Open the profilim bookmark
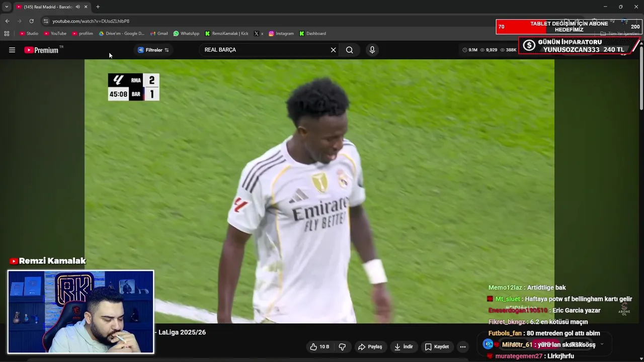Screen dimensions: 644x362 tap(83, 34)
